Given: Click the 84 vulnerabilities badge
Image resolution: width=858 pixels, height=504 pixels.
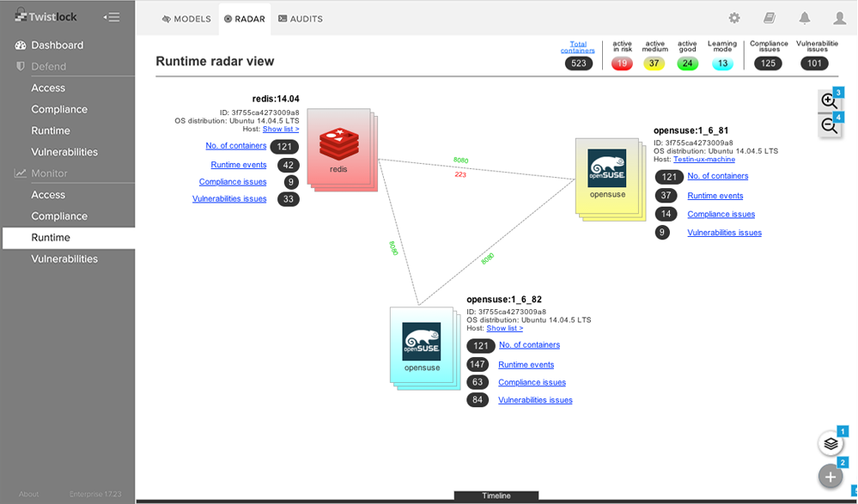Looking at the screenshot, I should click(478, 400).
